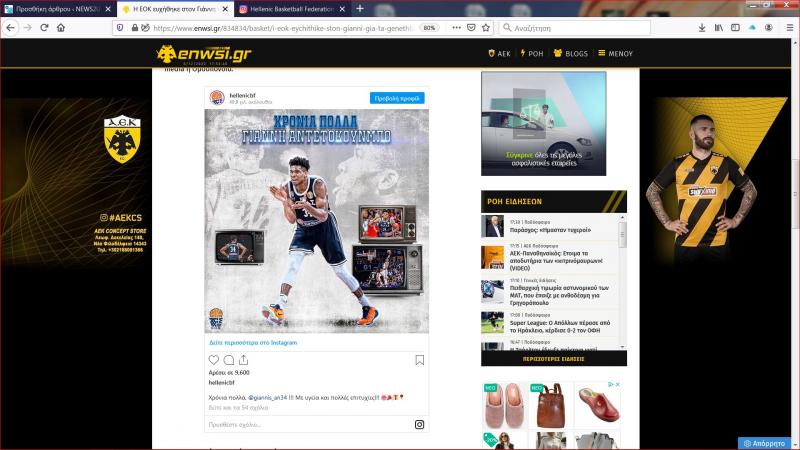
Task: Click the AEK crest on left banner
Action: click(122, 138)
